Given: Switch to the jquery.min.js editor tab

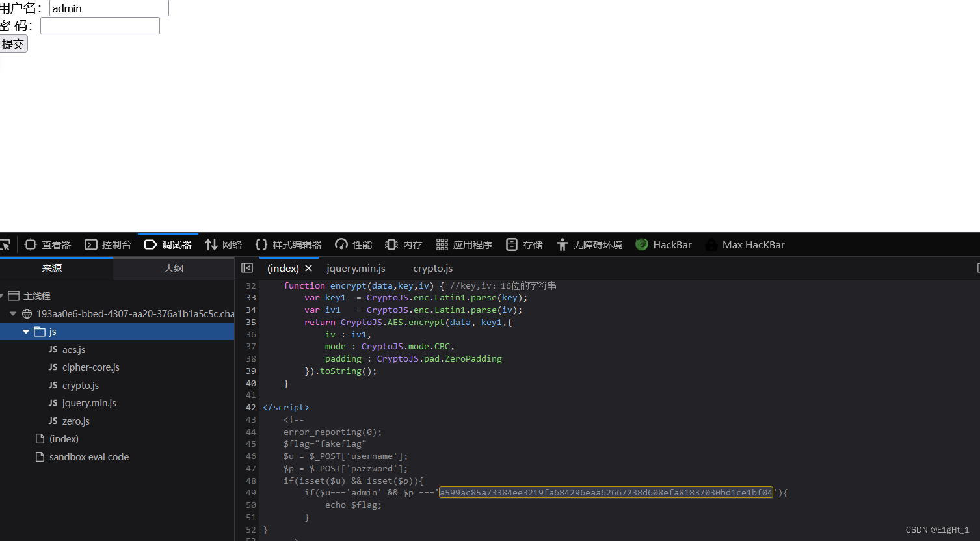Looking at the screenshot, I should pyautogui.click(x=356, y=268).
